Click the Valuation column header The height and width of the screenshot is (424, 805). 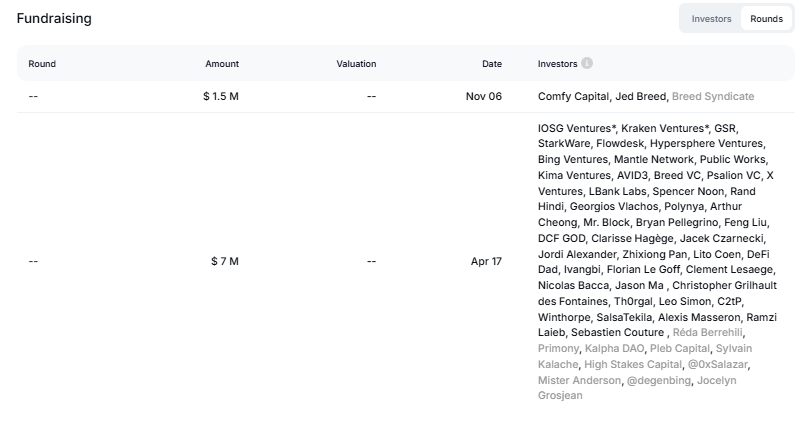(356, 64)
